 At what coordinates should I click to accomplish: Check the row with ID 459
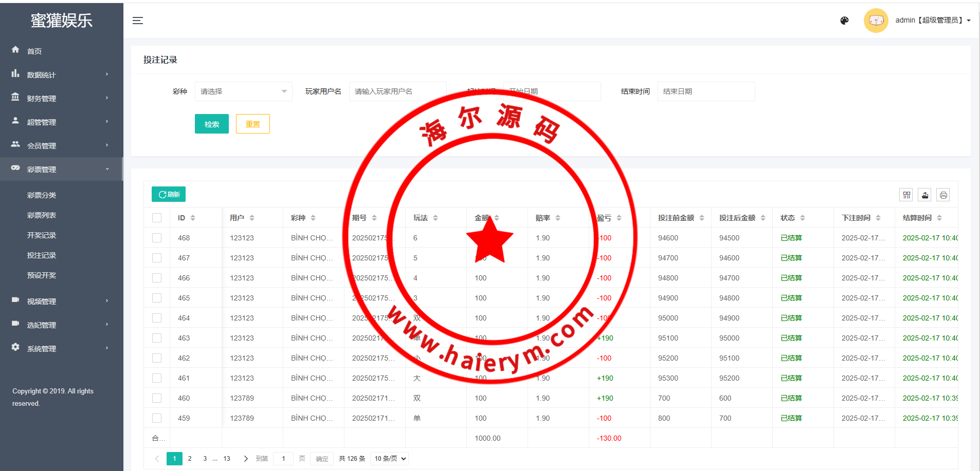click(157, 418)
